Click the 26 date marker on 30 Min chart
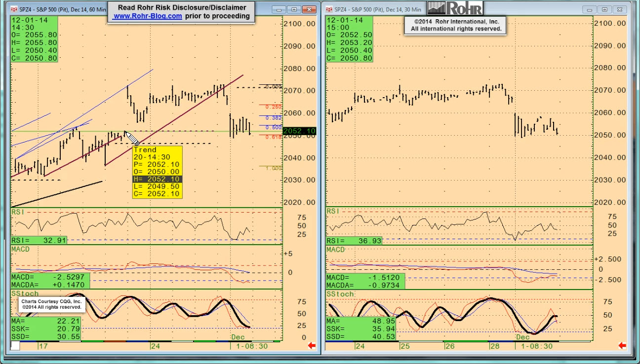Viewport: 640px width, 364px height. 449,346
